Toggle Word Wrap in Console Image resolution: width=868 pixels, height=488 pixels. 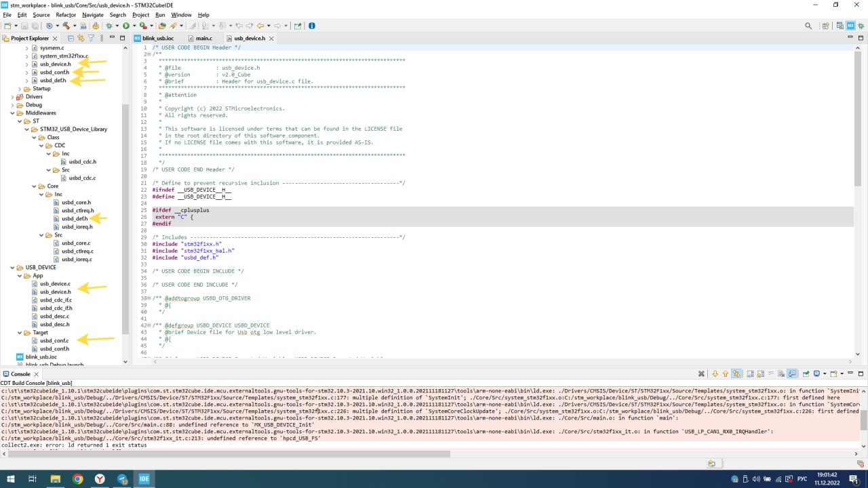point(770,373)
